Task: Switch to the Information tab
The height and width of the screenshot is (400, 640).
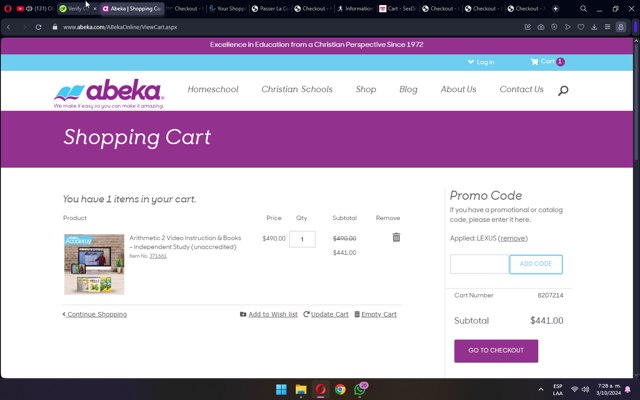Action: (355, 9)
